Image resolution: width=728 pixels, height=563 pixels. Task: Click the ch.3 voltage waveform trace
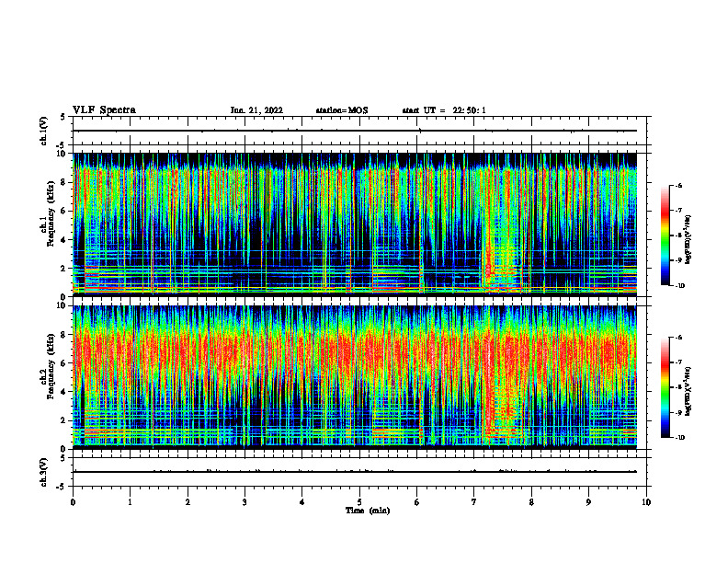coord(355,472)
